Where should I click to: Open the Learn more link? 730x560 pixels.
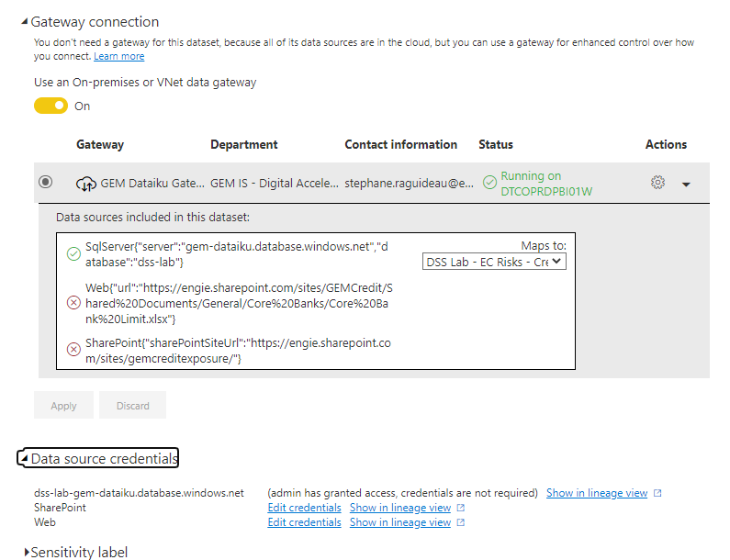[118, 56]
